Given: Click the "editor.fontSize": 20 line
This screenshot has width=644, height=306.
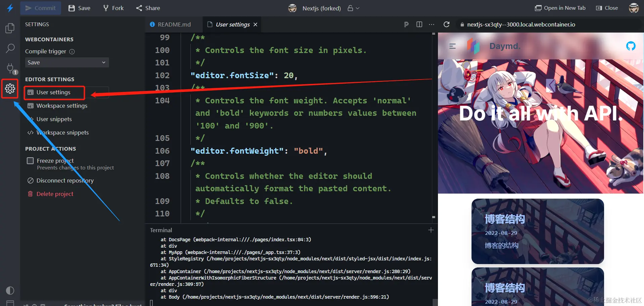Looking at the screenshot, I should (244, 75).
